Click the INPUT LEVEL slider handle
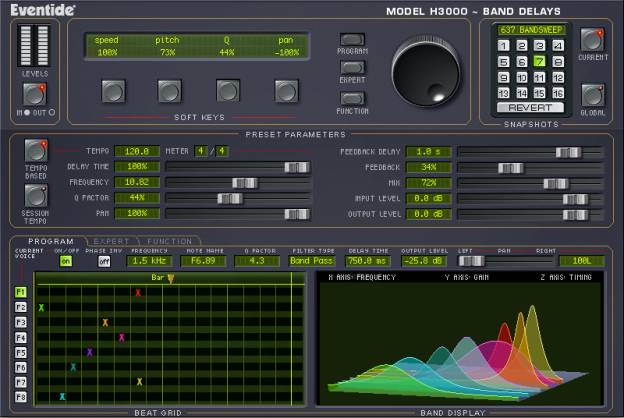 (575, 199)
